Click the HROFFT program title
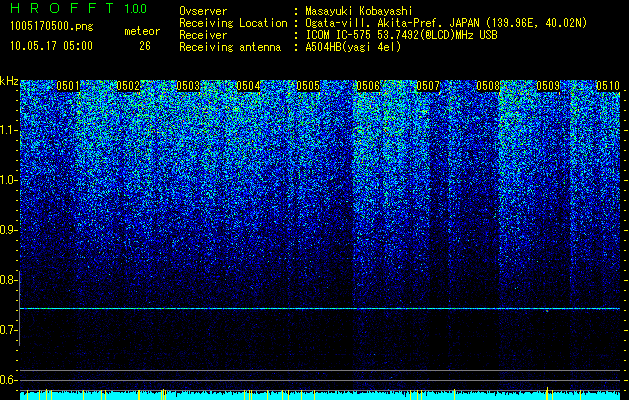The height and width of the screenshot is (400, 629). click(62, 8)
